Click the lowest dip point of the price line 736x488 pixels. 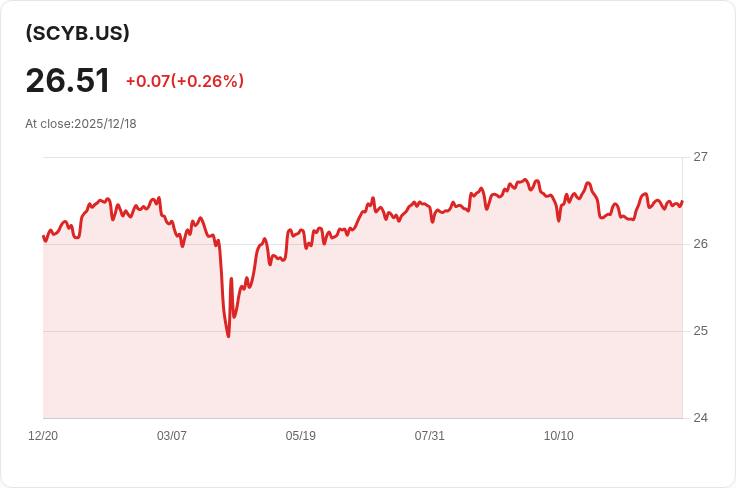coord(229,336)
